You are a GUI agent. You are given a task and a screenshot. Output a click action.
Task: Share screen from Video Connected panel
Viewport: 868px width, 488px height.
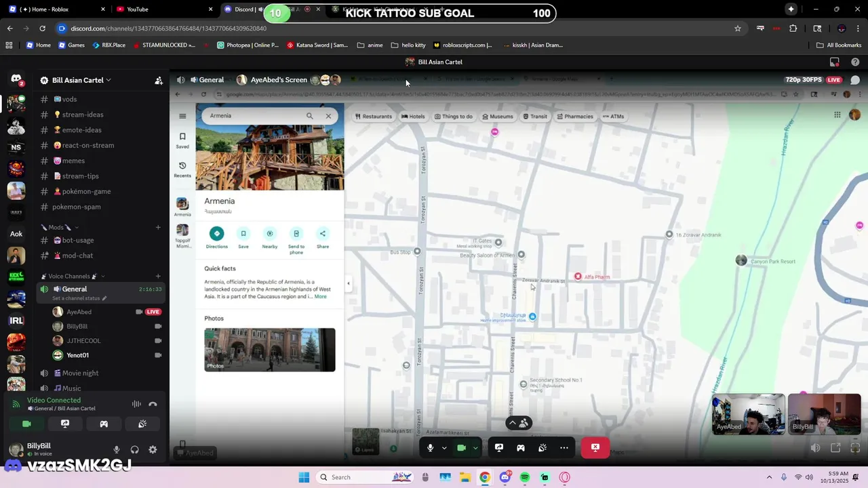point(65,424)
